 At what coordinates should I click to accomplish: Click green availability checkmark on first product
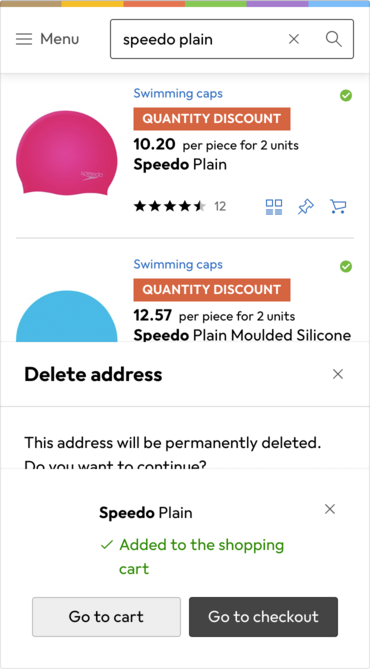[346, 96]
